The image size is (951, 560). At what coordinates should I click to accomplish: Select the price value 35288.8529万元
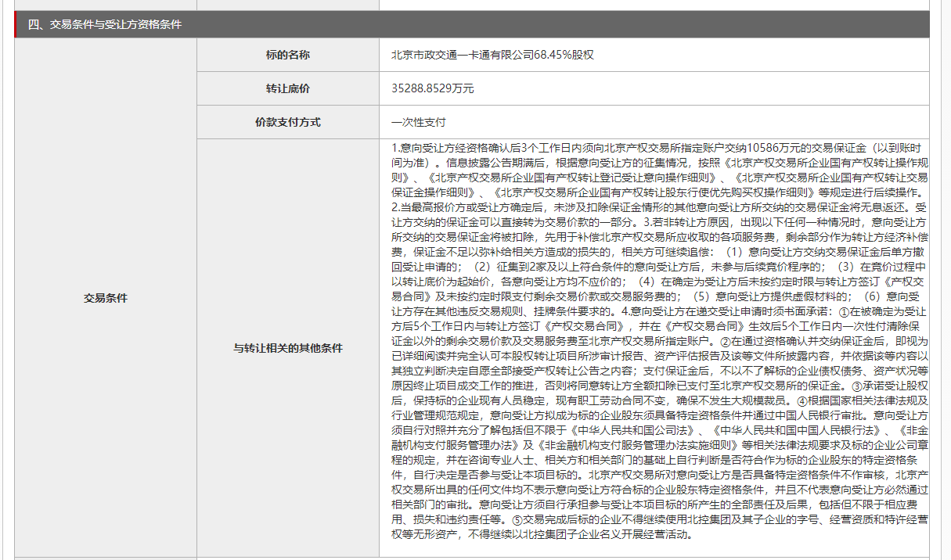(433, 88)
